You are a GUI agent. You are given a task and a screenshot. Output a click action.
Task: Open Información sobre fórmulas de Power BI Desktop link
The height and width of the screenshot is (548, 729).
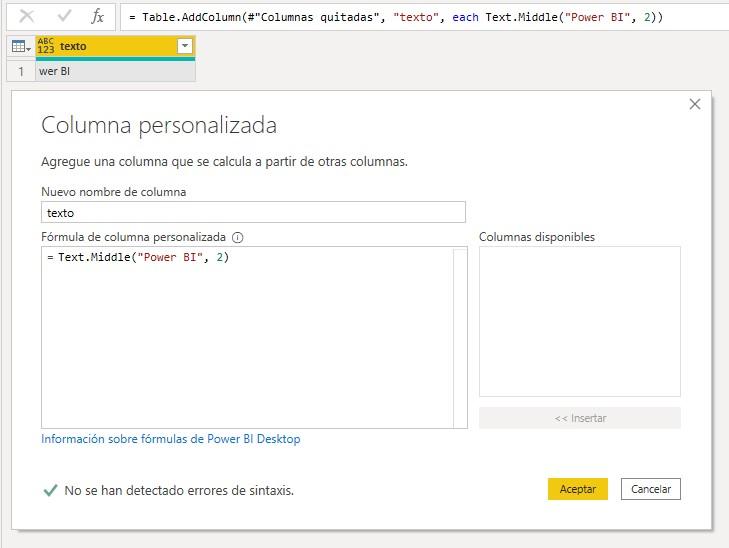pyautogui.click(x=171, y=439)
